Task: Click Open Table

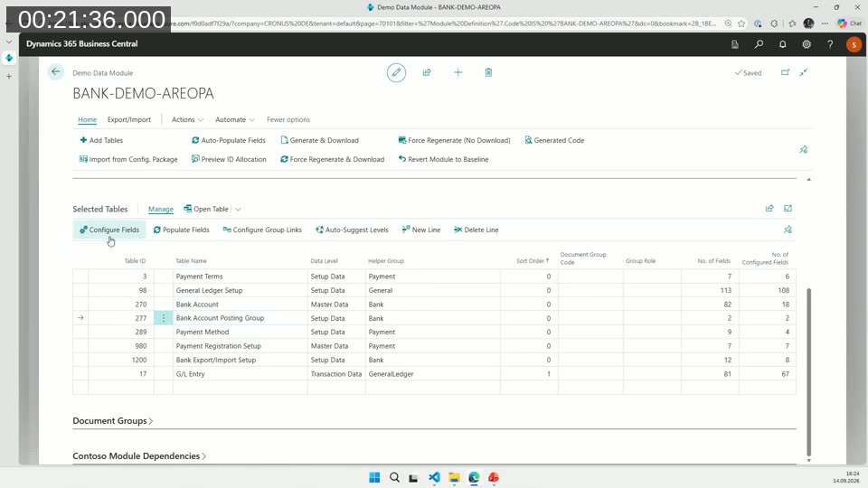Action: (206, 209)
